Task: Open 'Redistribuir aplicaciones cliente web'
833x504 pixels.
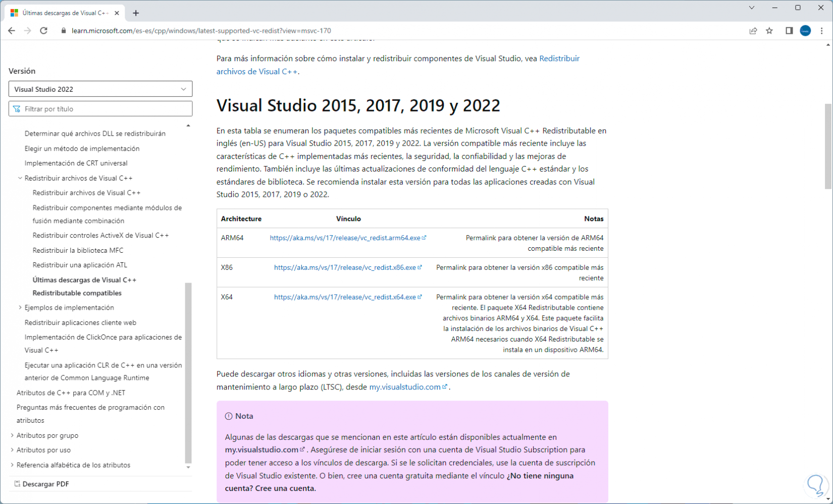Action: tap(80, 322)
